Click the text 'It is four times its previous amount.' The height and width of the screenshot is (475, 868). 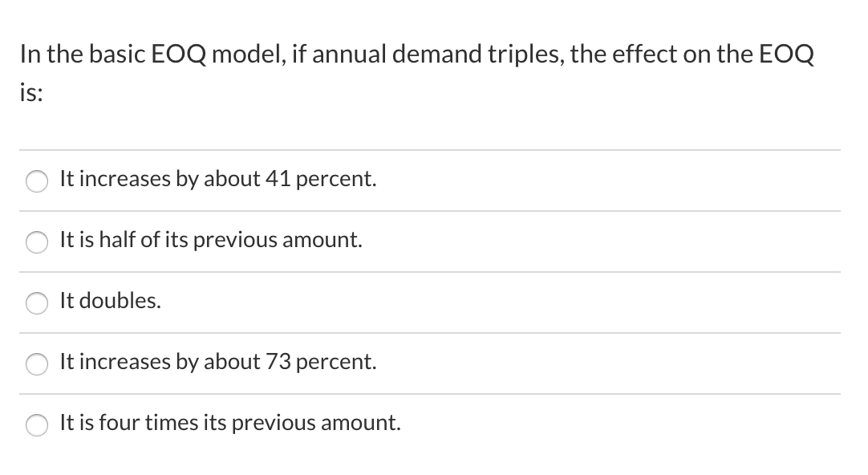click(230, 422)
